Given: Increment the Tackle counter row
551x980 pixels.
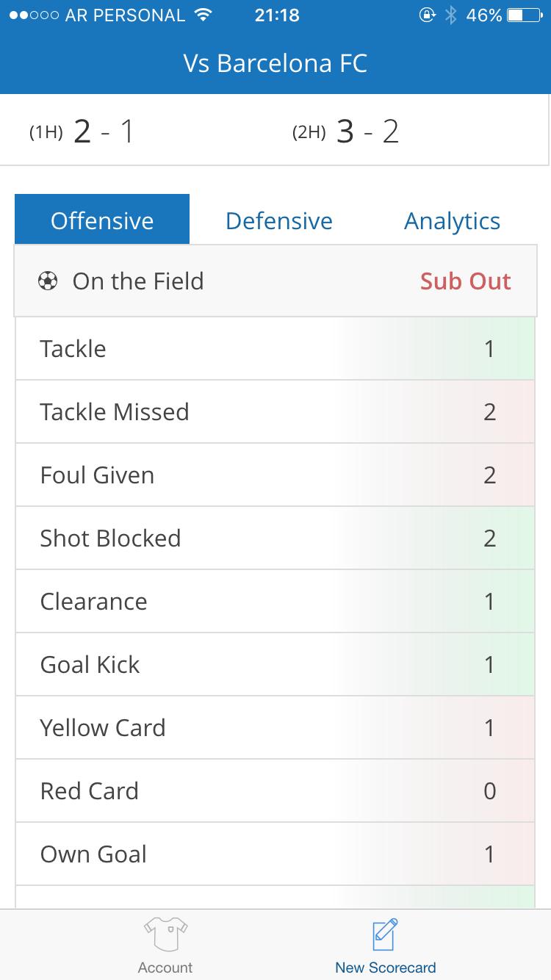Looking at the screenshot, I should [x=275, y=349].
